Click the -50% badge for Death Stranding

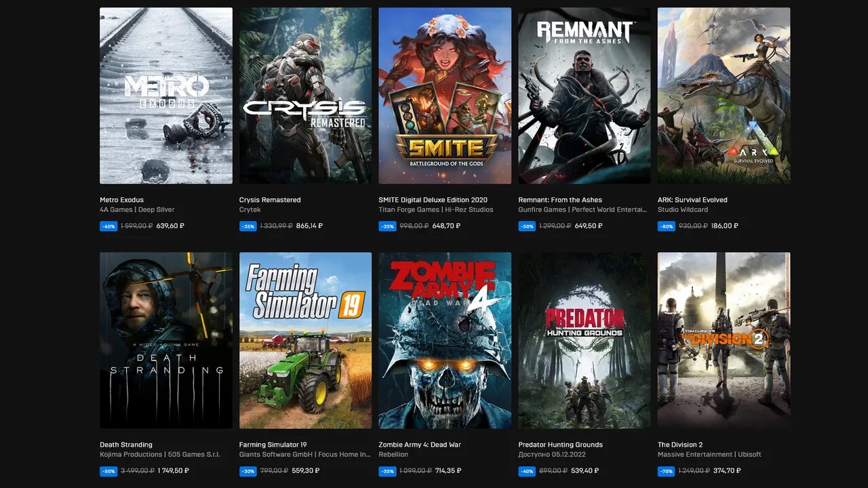point(108,470)
